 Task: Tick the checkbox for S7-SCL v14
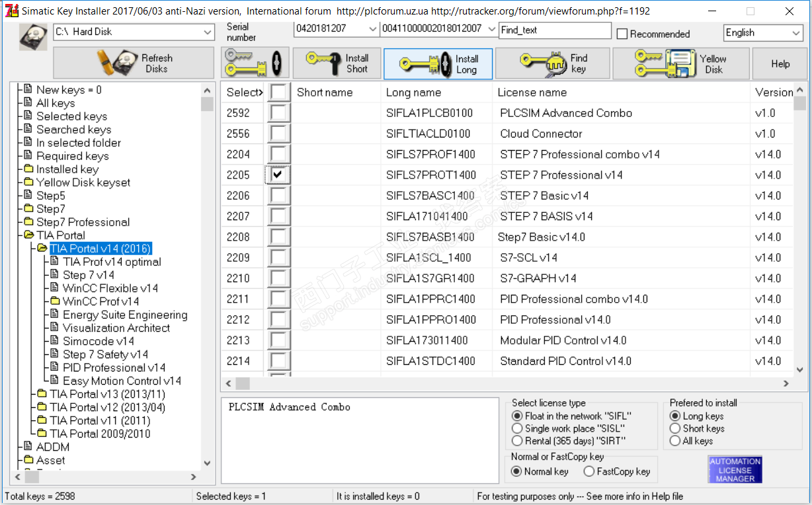point(278,257)
